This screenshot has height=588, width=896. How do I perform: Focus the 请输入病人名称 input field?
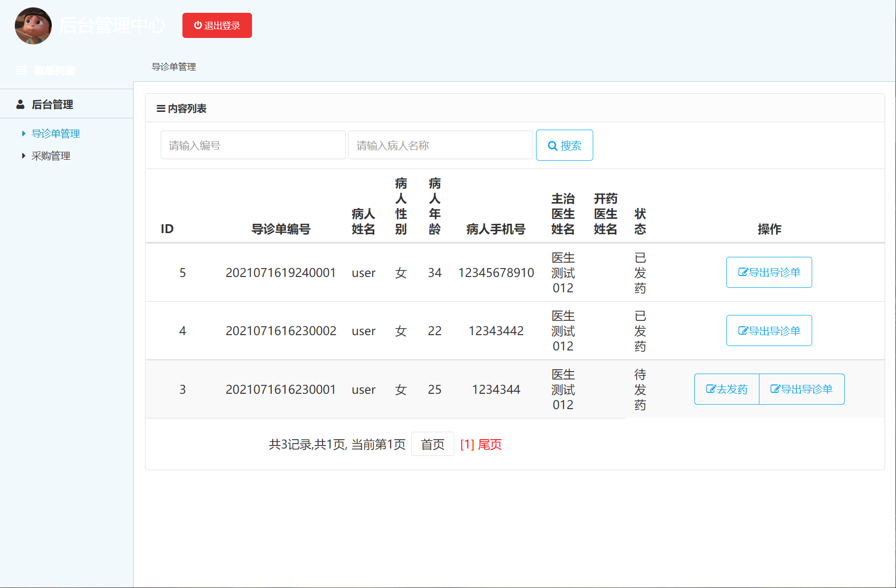pos(440,145)
